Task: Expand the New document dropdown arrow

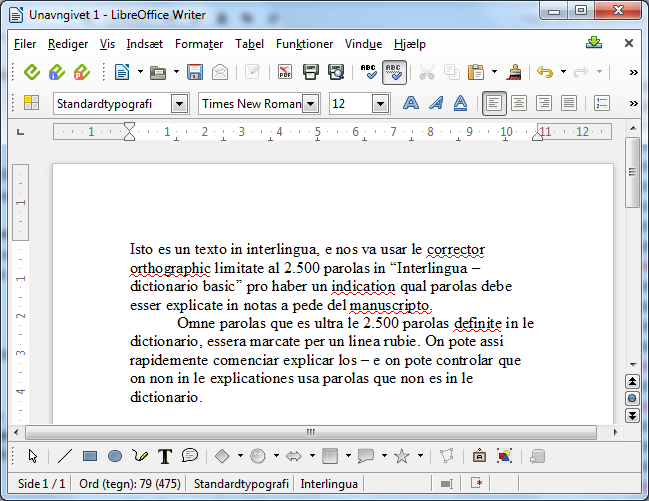Action: (x=140, y=72)
